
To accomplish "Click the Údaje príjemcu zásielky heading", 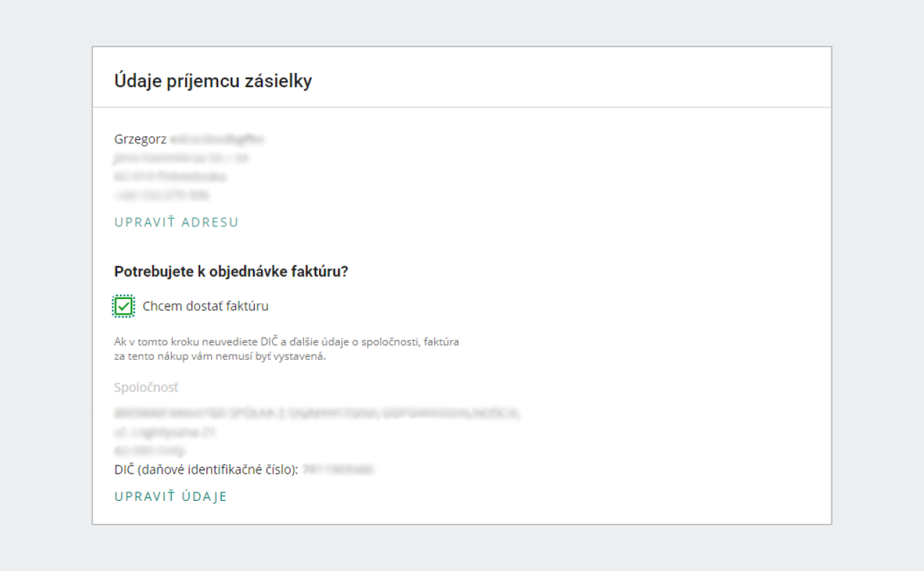I will click(213, 81).
